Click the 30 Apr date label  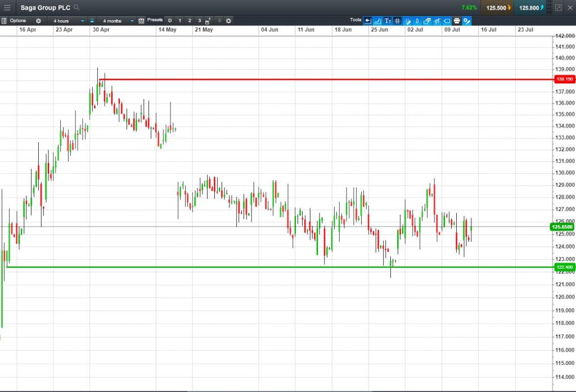[101, 30]
